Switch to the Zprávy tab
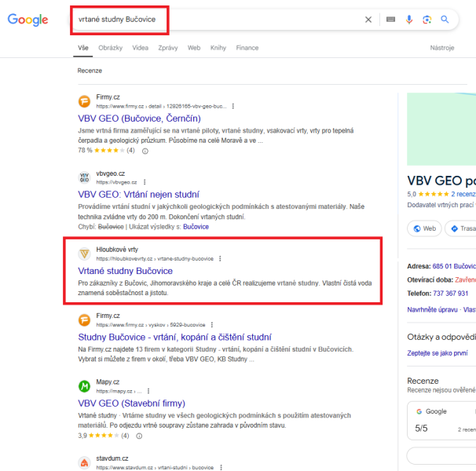Image resolution: width=476 pixels, height=471 pixels. click(168, 48)
